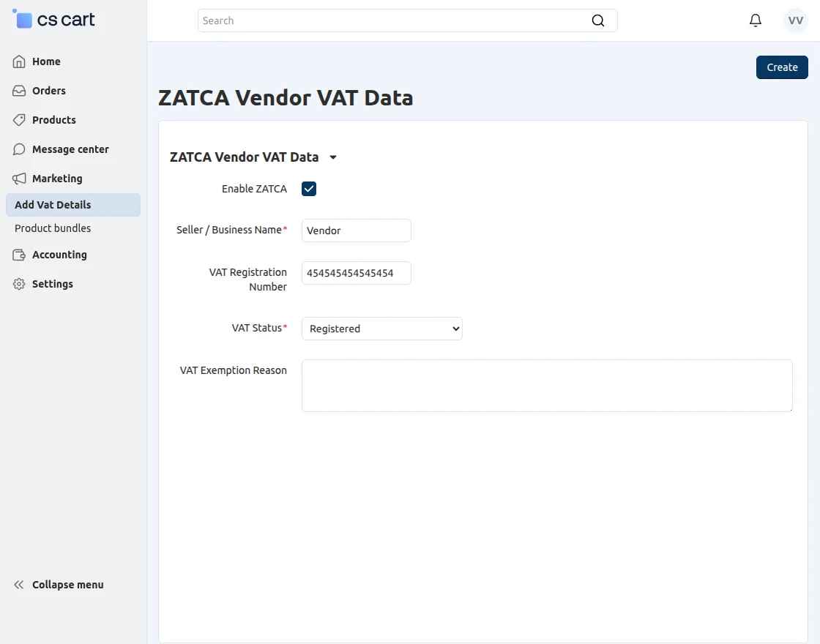
Task: Click the CS-Cart logo
Action: [x=53, y=20]
